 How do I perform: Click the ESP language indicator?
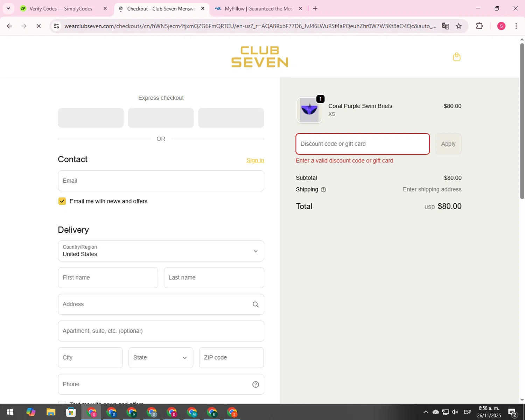[x=467, y=412]
